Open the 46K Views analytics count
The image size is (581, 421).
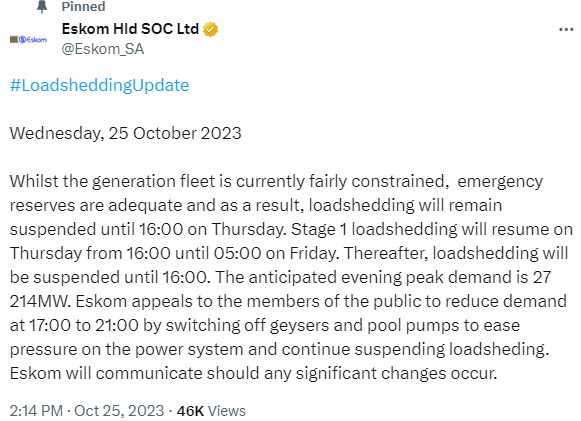point(211,411)
